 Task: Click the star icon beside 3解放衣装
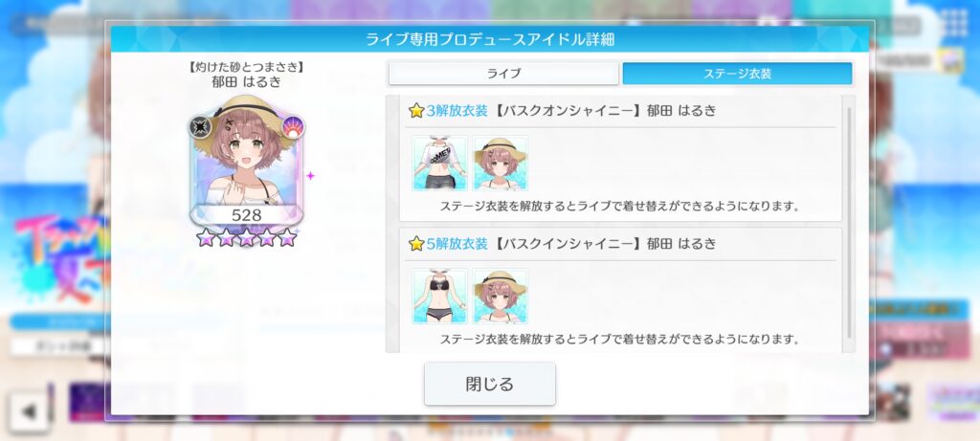pos(416,111)
